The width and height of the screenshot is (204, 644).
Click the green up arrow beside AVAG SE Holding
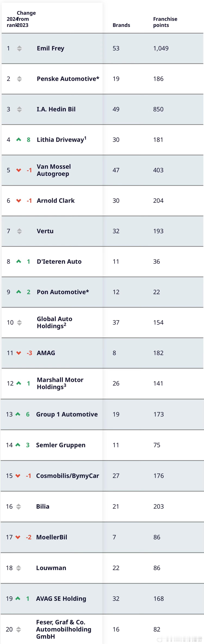click(18, 598)
